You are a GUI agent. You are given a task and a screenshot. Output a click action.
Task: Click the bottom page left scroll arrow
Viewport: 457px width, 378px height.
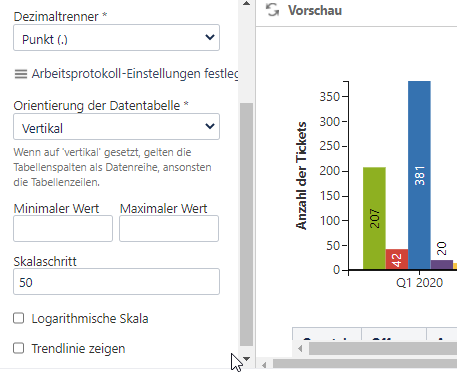pyautogui.click(x=264, y=365)
